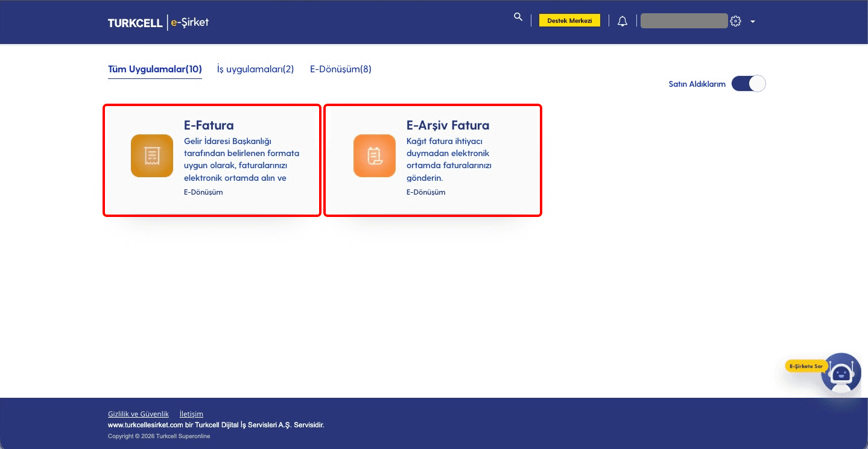Open the E-Şirkete Sor chatbot robot
This screenshot has height=449, width=868.
841,374
